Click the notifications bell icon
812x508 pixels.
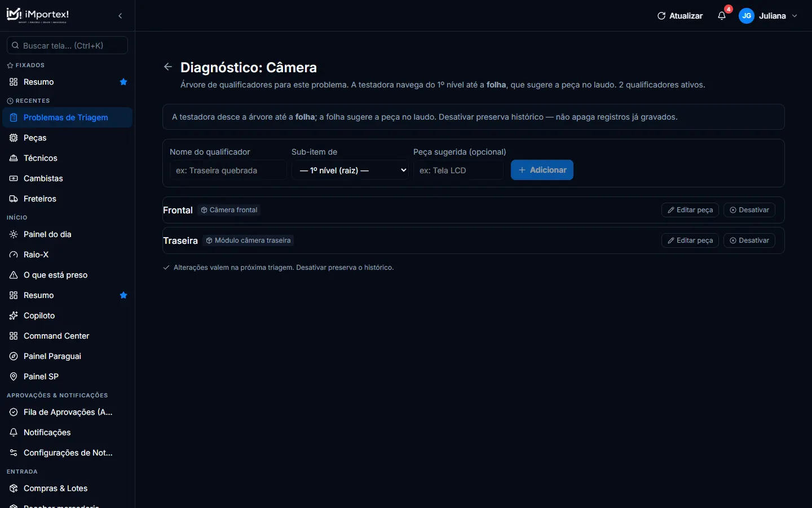[x=722, y=16]
